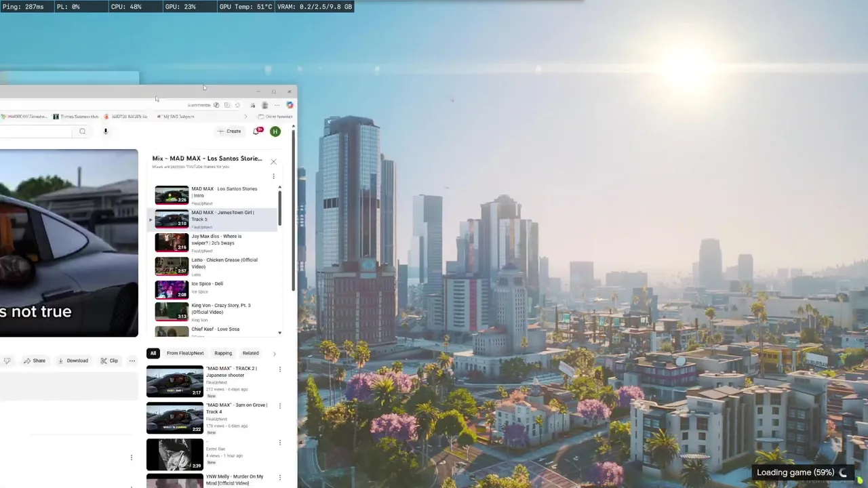Play Jay Max diss Where is swiper
868x488 pixels.
[213, 243]
